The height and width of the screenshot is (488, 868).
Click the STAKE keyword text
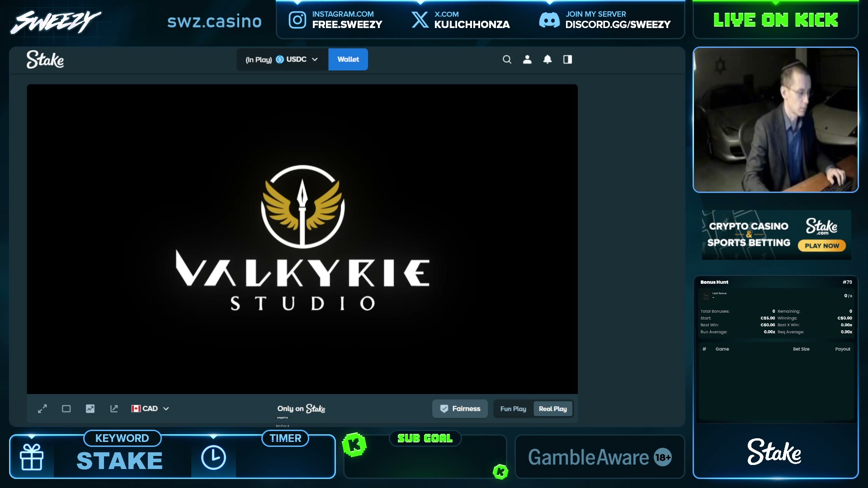(x=119, y=461)
